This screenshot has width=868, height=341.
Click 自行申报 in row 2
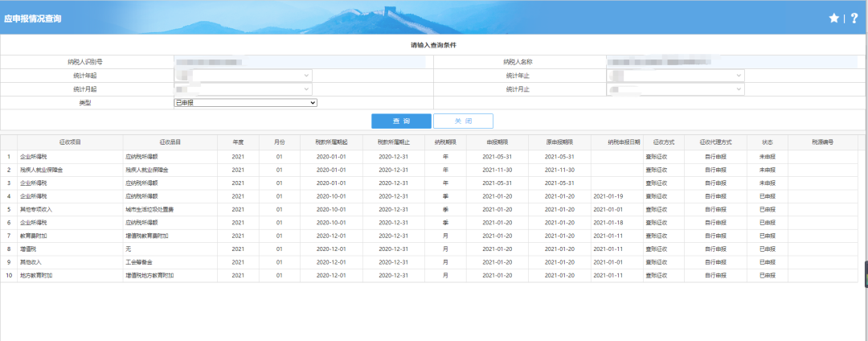click(x=715, y=170)
